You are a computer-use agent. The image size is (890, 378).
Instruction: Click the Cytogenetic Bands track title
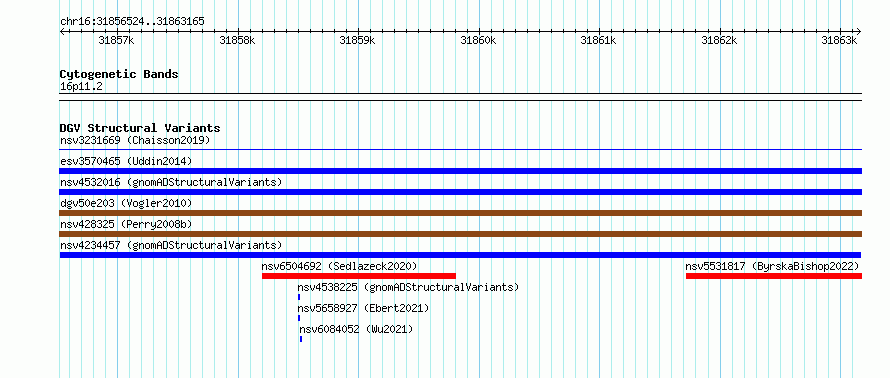(x=119, y=74)
